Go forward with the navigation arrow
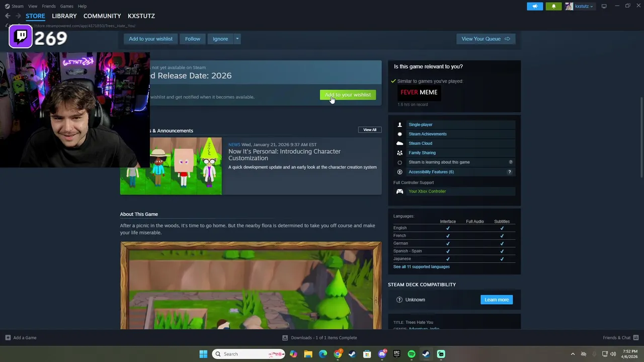Image resolution: width=644 pixels, height=362 pixels. (18, 16)
